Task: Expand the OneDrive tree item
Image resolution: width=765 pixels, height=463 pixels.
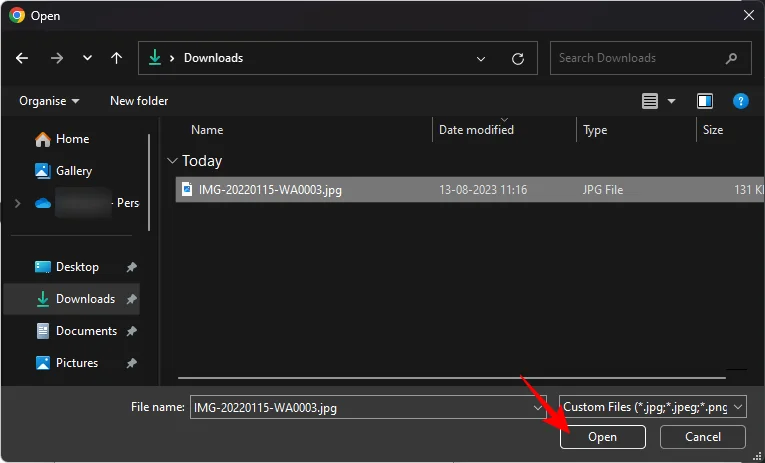Action: [17, 203]
